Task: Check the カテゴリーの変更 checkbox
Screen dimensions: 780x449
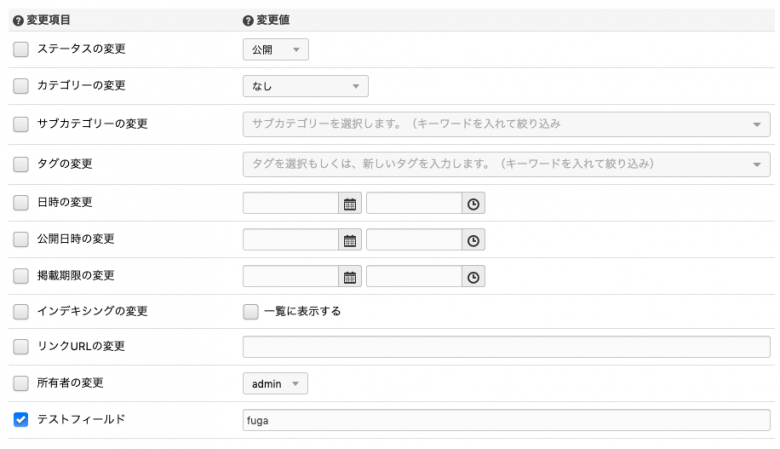Action: point(21,87)
